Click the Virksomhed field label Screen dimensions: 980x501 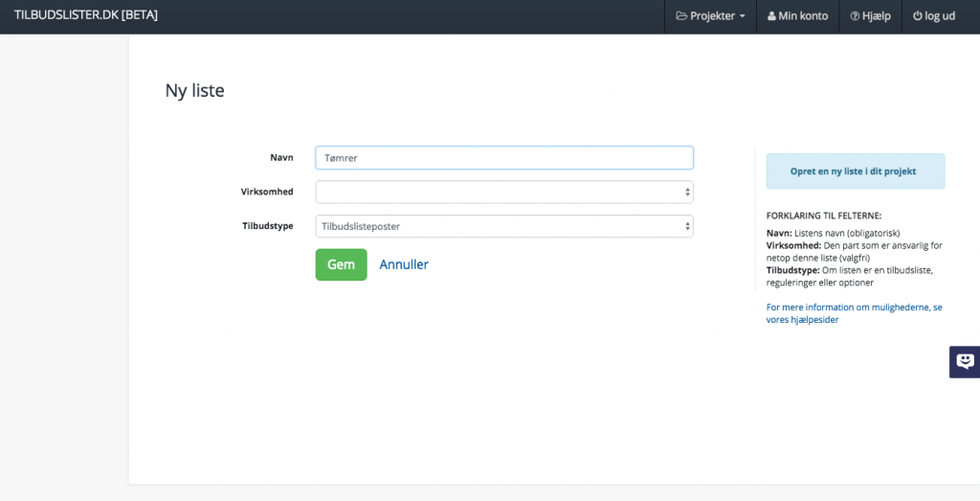point(267,192)
